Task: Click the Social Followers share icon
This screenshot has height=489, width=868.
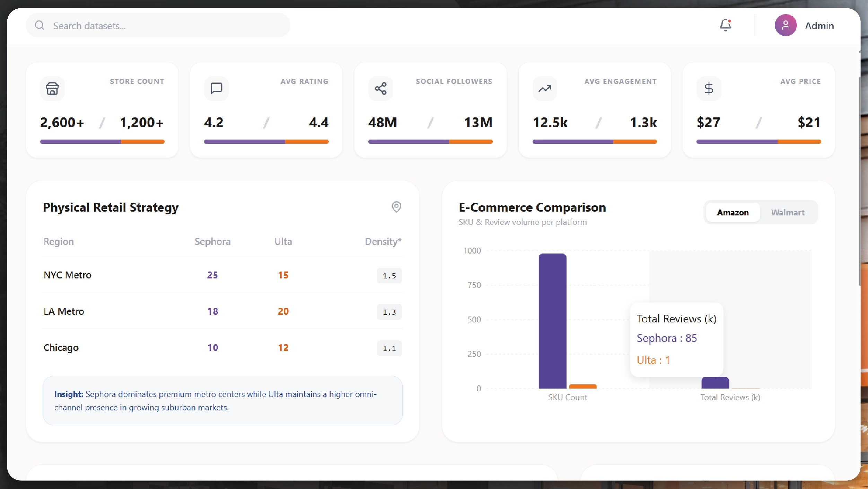Action: pos(380,89)
